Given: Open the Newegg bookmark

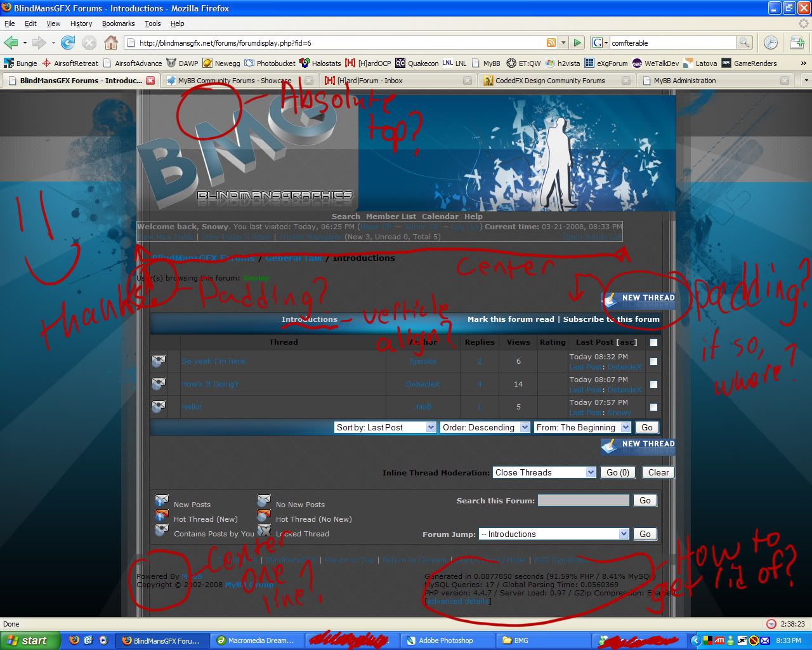Looking at the screenshot, I should (221, 63).
